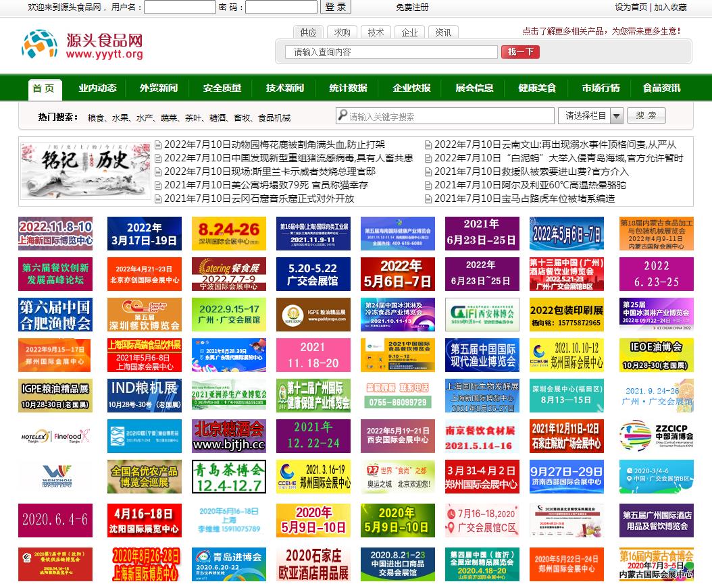Viewport: 712px width, 588px height.
Task: Click the 请选择栏目 dropdown arrow
Action: [x=616, y=115]
